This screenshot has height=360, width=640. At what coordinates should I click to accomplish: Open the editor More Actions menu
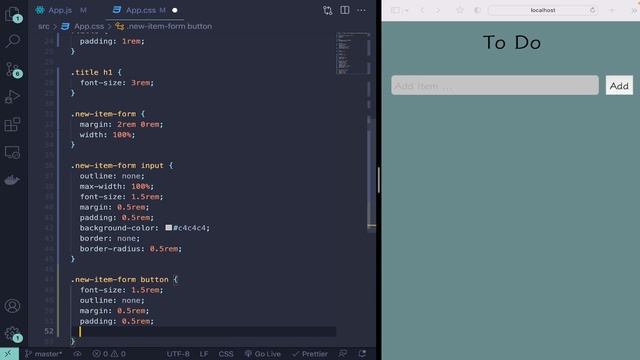click(361, 10)
